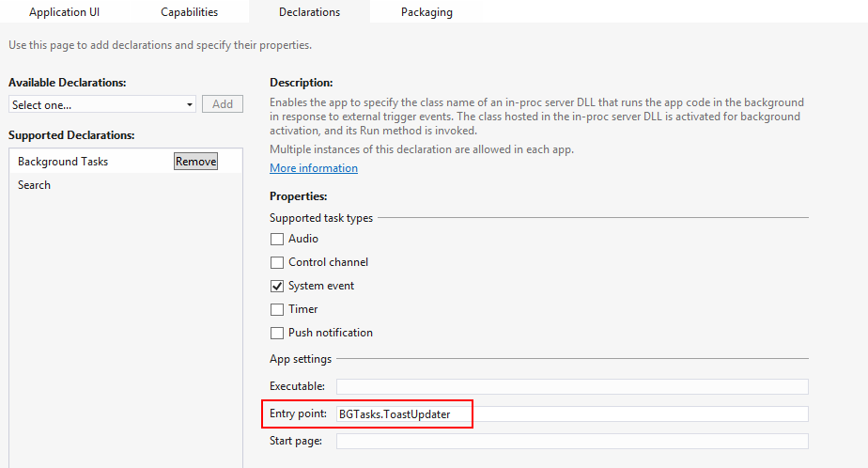Open the Capabilities tab
Viewport: 868px width, 468px height.
pos(190,11)
